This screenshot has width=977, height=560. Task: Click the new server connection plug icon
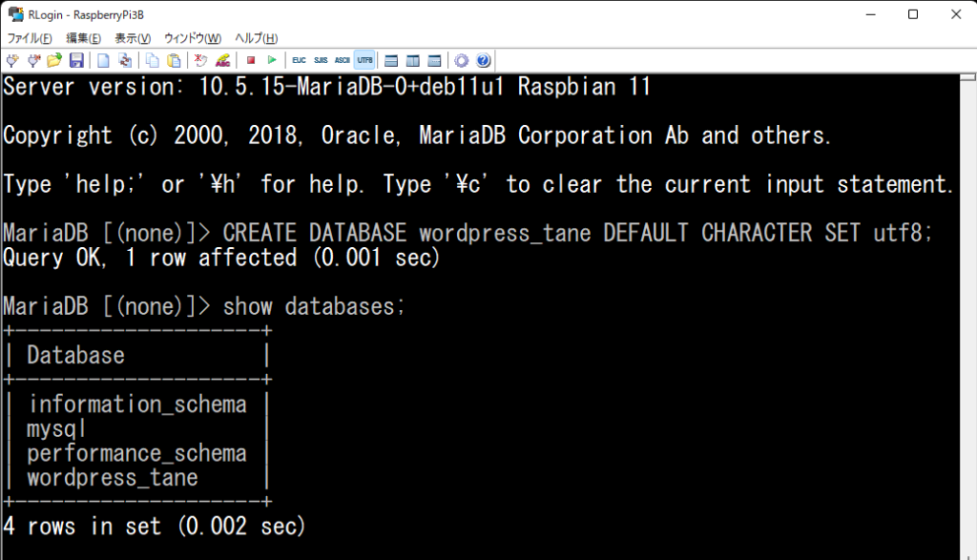pyautogui.click(x=12, y=60)
